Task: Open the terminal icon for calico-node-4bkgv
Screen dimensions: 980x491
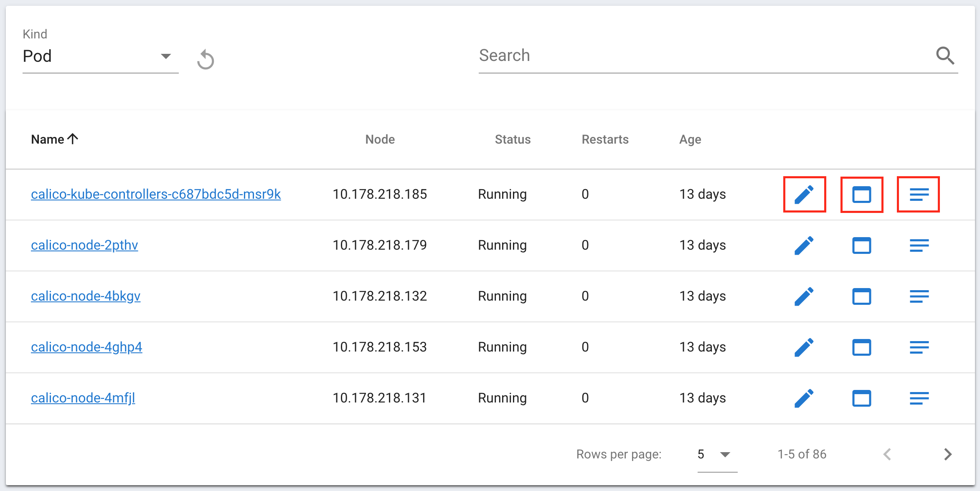Action: tap(861, 296)
